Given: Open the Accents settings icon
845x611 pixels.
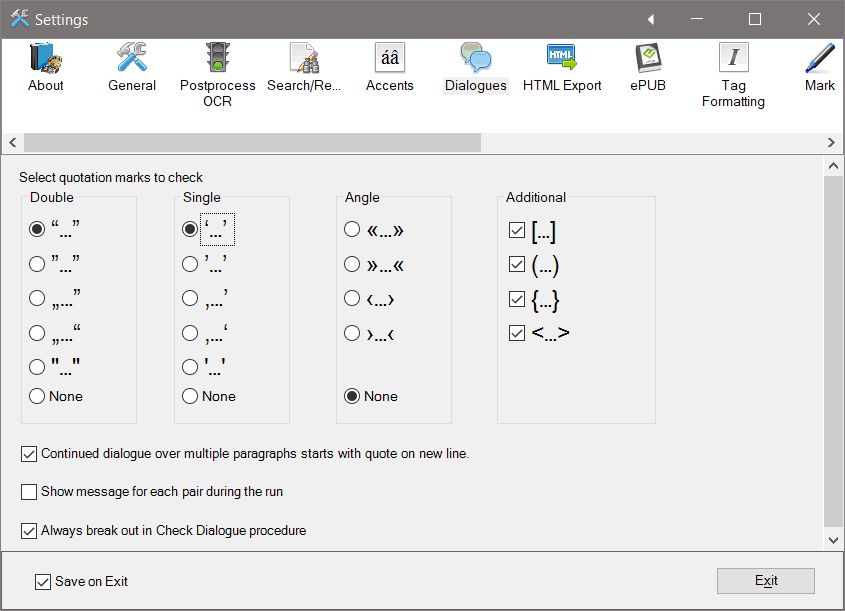Looking at the screenshot, I should (x=390, y=58).
